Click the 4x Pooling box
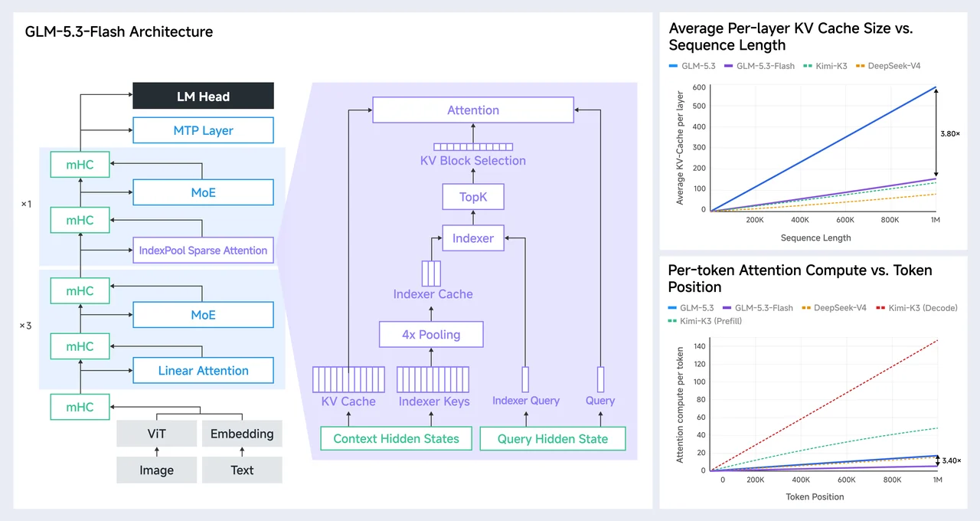 (431, 335)
